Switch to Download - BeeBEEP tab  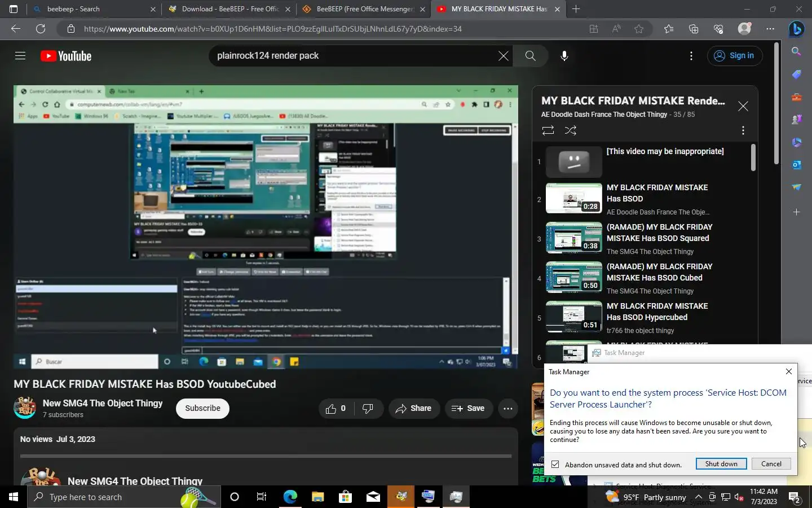pyautogui.click(x=228, y=9)
